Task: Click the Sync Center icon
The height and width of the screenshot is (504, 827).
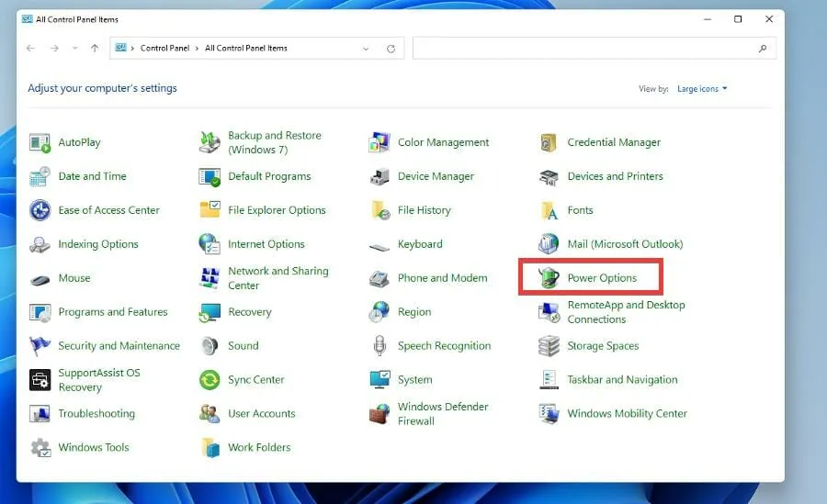Action: 210,380
